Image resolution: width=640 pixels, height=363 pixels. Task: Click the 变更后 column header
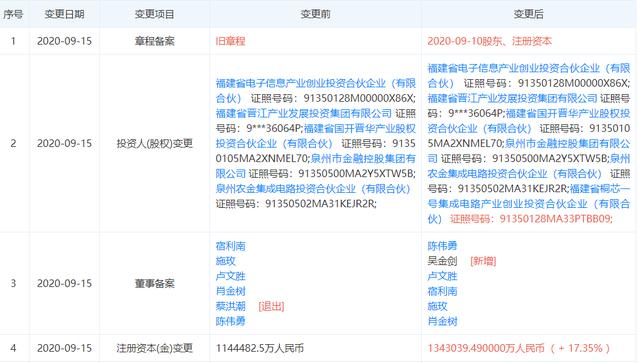click(x=529, y=14)
